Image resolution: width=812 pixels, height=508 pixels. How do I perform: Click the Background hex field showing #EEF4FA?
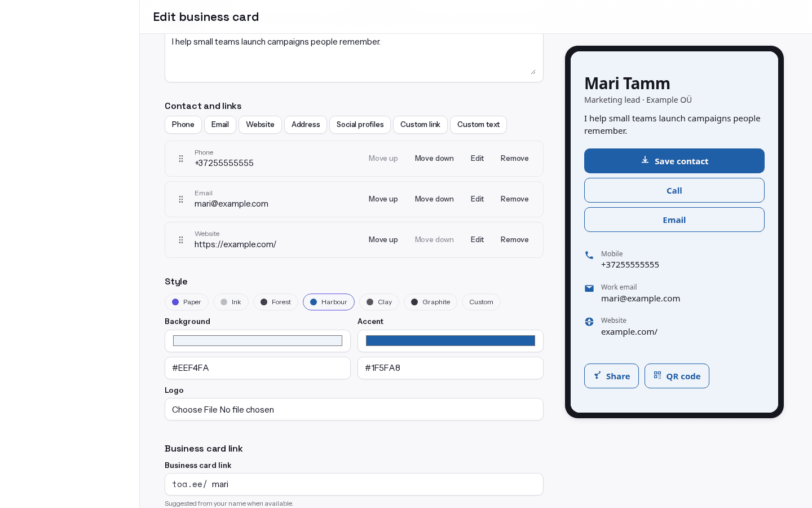tap(258, 368)
